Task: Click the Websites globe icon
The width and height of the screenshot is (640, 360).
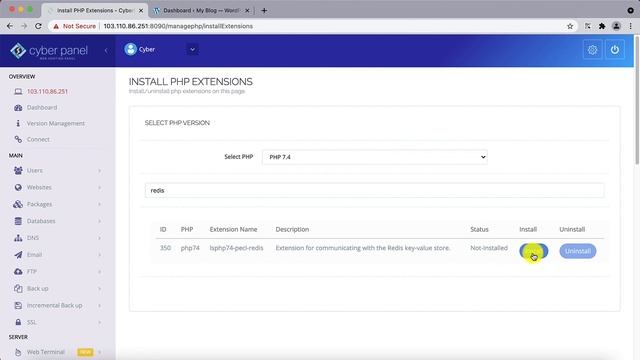Action: click(x=18, y=187)
